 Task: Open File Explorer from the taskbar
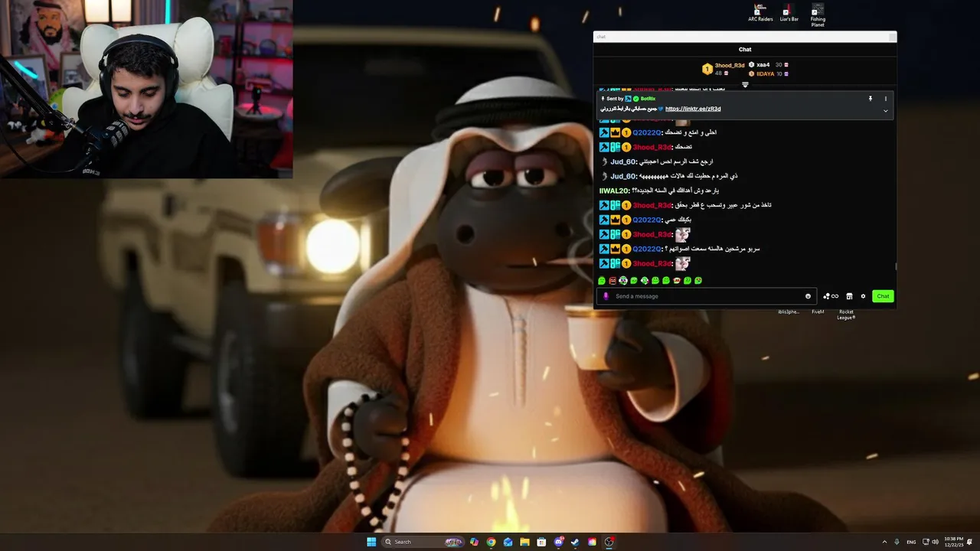coord(524,542)
